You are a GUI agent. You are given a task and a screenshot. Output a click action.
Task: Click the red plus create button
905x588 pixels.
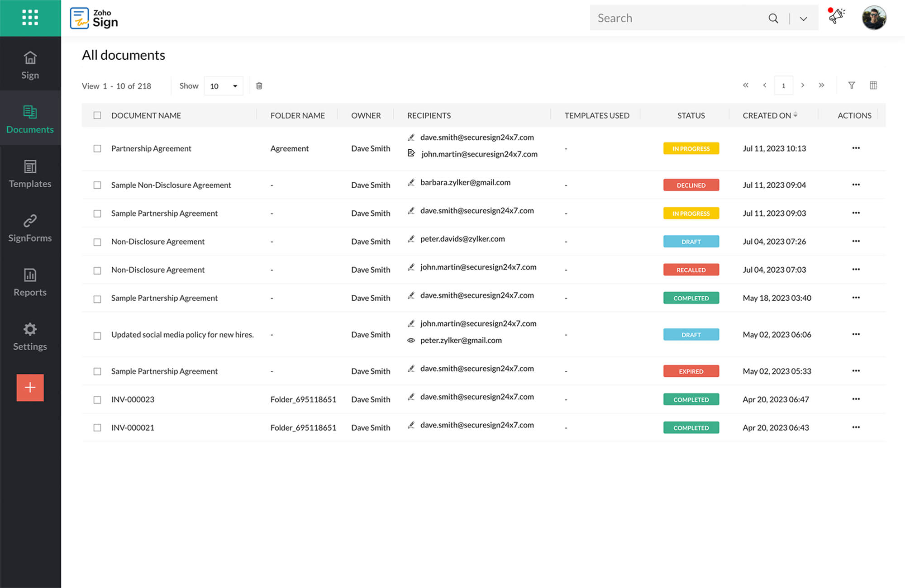point(30,388)
